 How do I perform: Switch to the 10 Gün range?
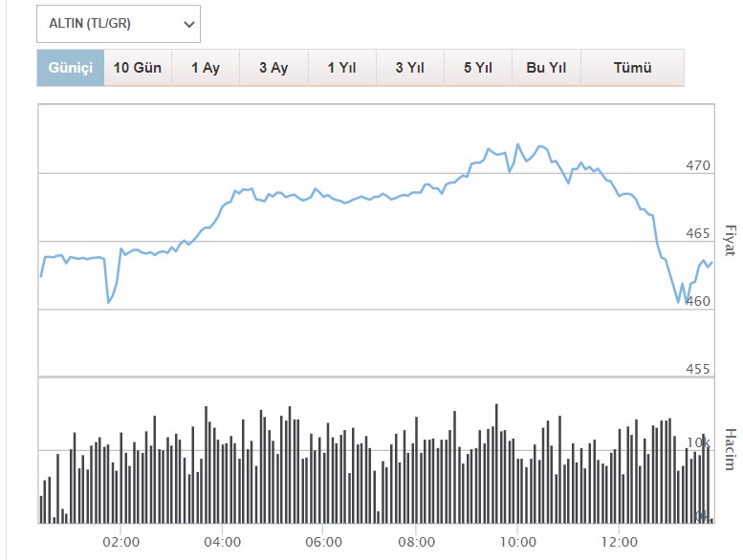click(138, 68)
